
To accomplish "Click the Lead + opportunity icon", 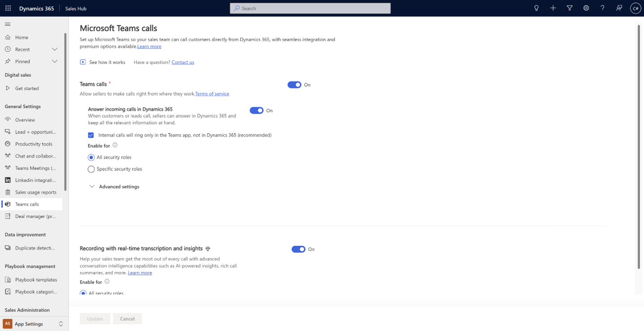I will pos(8,132).
